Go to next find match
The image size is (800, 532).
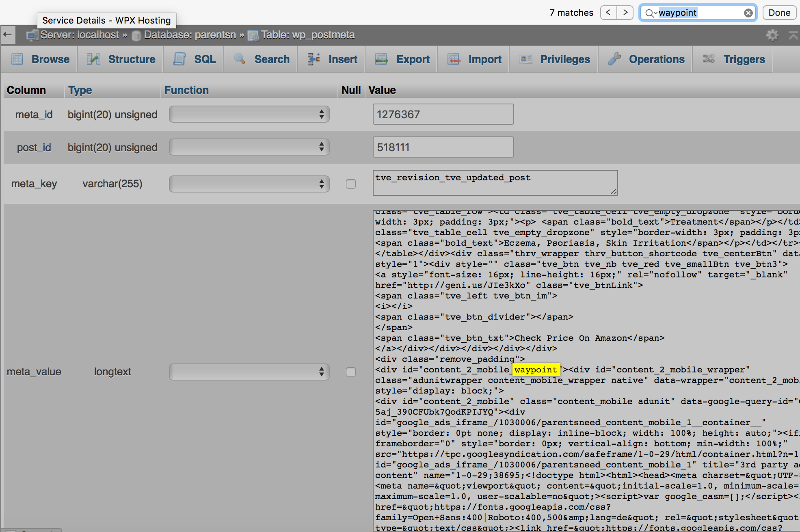click(625, 13)
